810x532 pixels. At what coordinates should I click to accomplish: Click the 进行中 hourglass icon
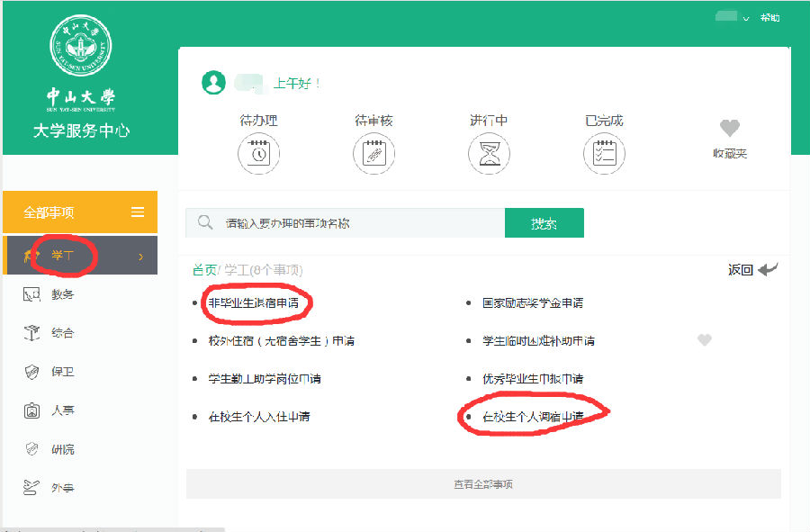(x=489, y=154)
